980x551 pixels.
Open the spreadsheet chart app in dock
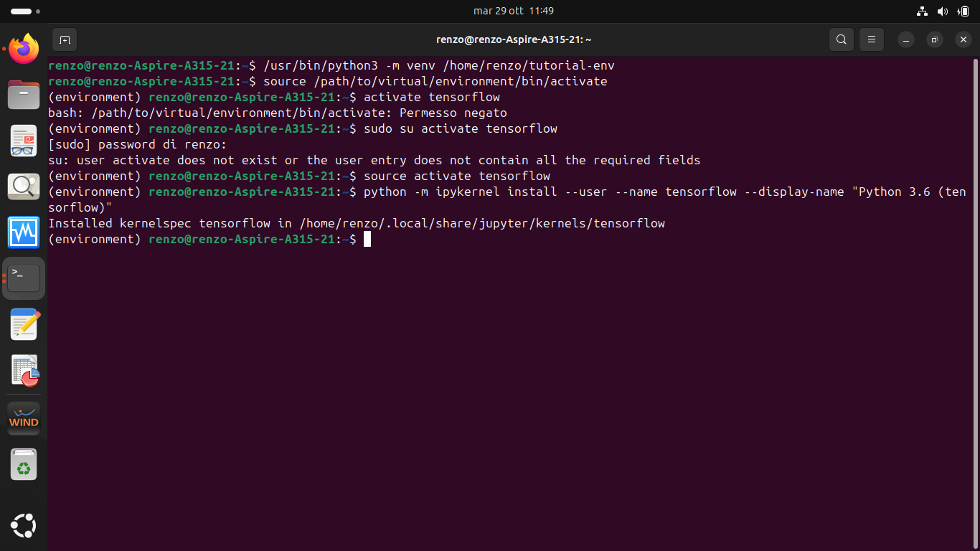coord(24,370)
